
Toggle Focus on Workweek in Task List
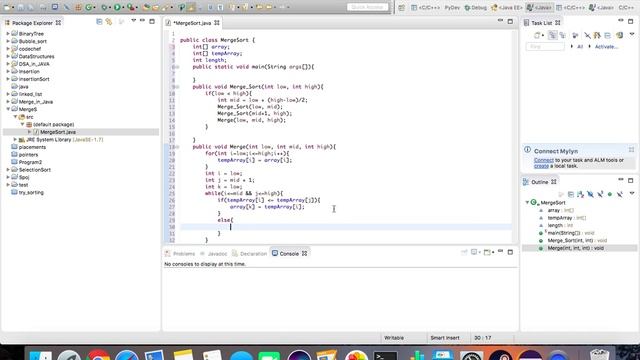point(575,36)
